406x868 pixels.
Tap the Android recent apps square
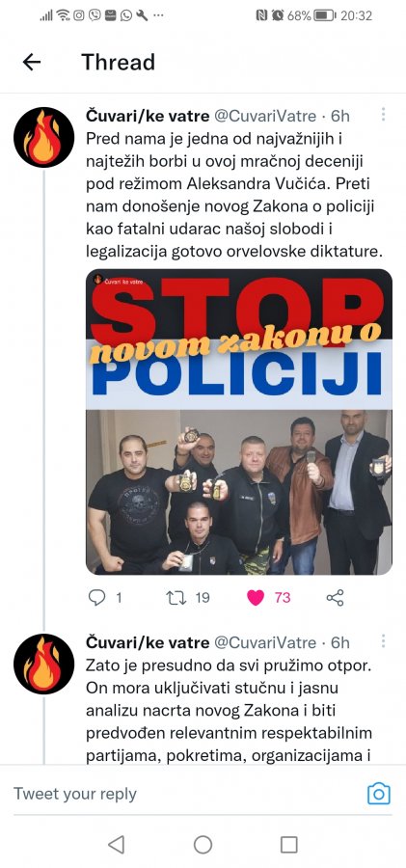point(289,844)
